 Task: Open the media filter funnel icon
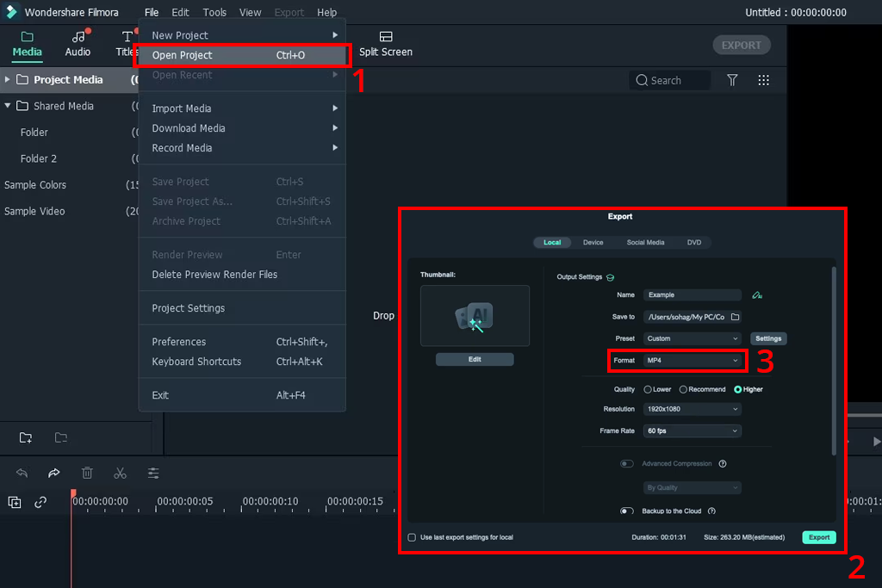click(x=732, y=80)
